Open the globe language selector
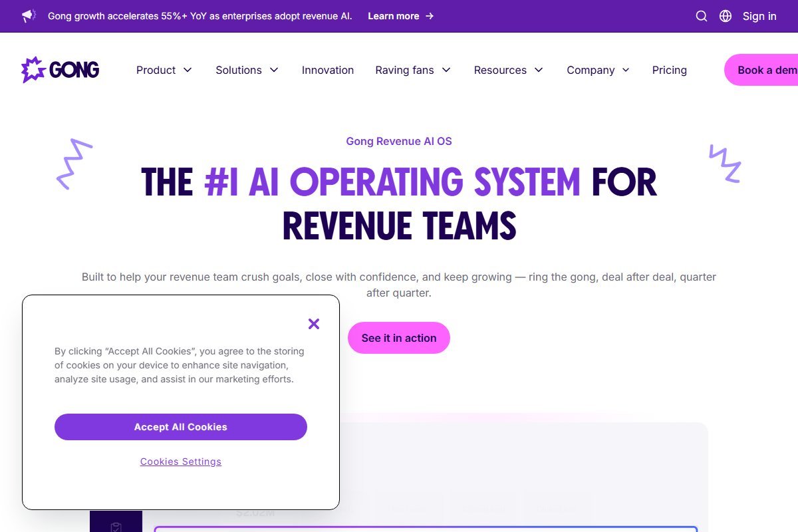 pos(726,16)
